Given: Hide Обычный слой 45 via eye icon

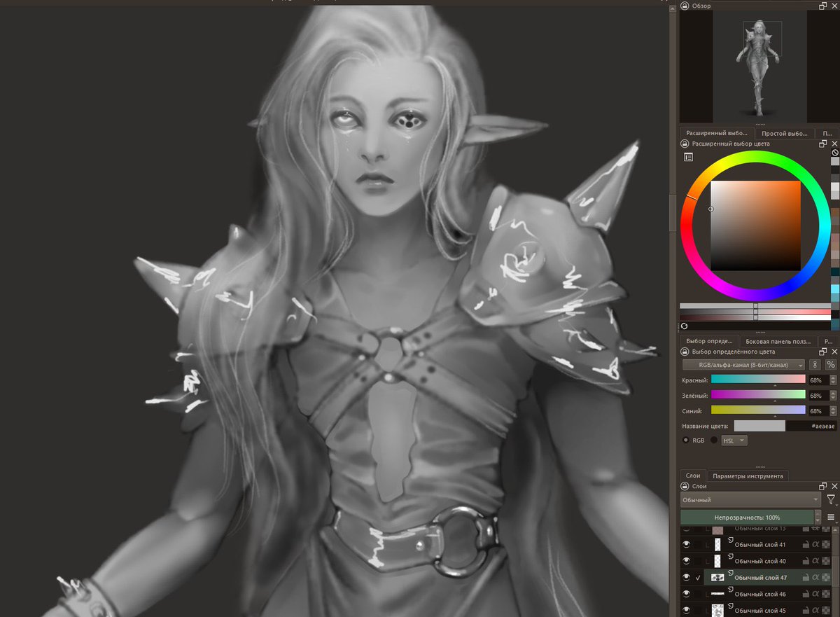Looking at the screenshot, I should (x=687, y=611).
